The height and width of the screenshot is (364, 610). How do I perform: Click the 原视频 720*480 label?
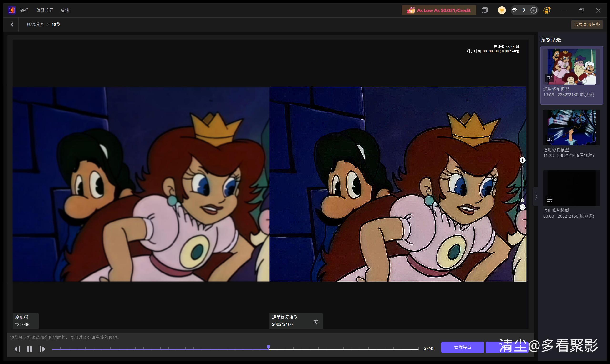coord(25,321)
